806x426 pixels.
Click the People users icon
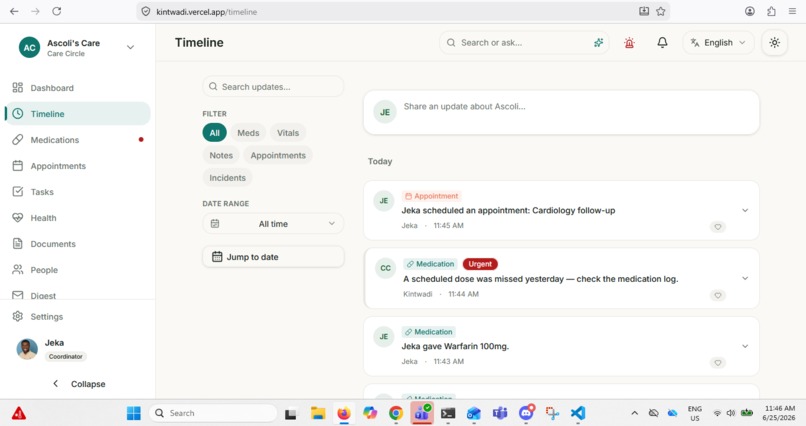(x=17, y=270)
